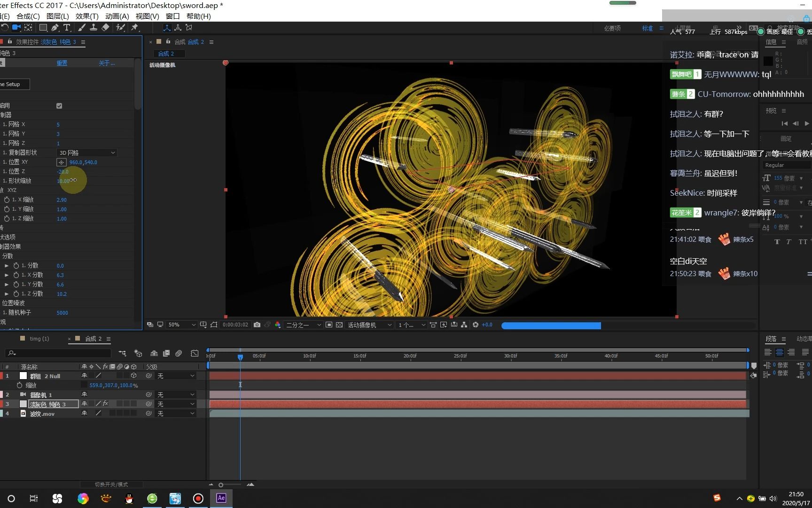812x508 pixels.
Task: Open the 二分之一 resolution dropdown
Action: pos(304,325)
